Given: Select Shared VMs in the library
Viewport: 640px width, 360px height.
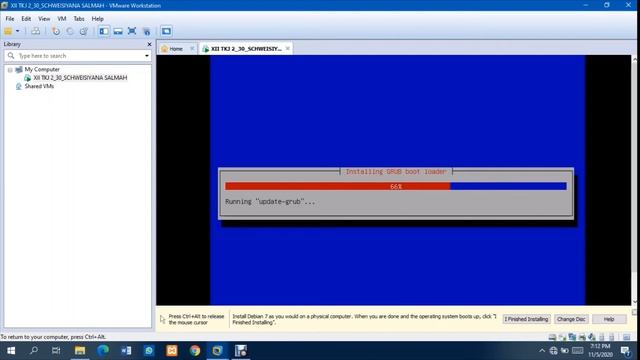Looking at the screenshot, I should coord(39,86).
